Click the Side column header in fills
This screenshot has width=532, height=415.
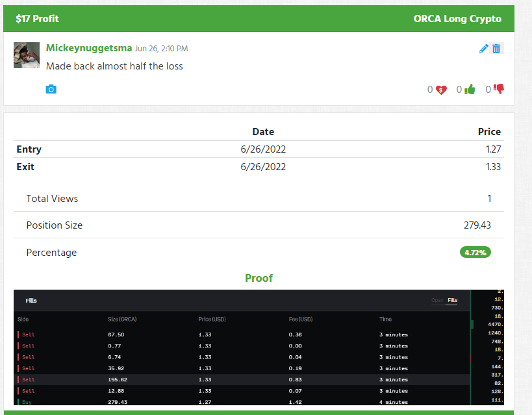click(x=23, y=320)
